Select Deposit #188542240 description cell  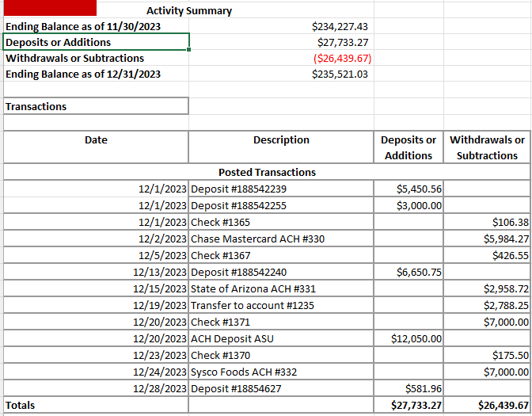click(x=281, y=272)
